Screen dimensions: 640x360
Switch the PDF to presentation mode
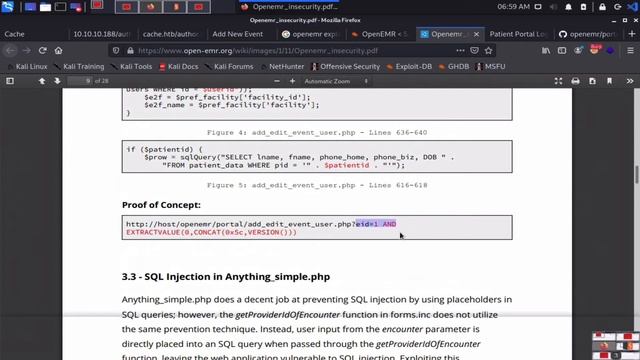coord(558,81)
